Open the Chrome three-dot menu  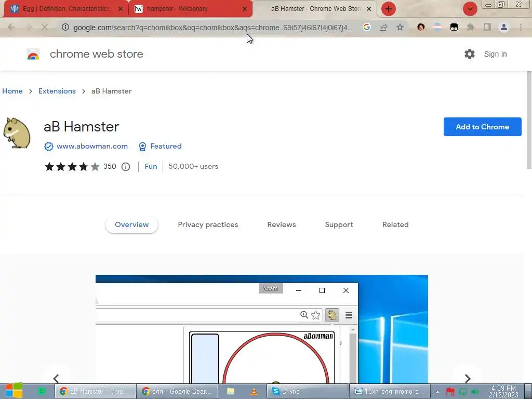coord(521,27)
